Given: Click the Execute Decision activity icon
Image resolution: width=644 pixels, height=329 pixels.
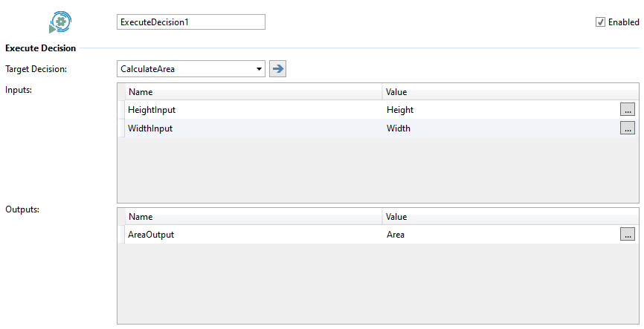Looking at the screenshot, I should pyautogui.click(x=60, y=22).
